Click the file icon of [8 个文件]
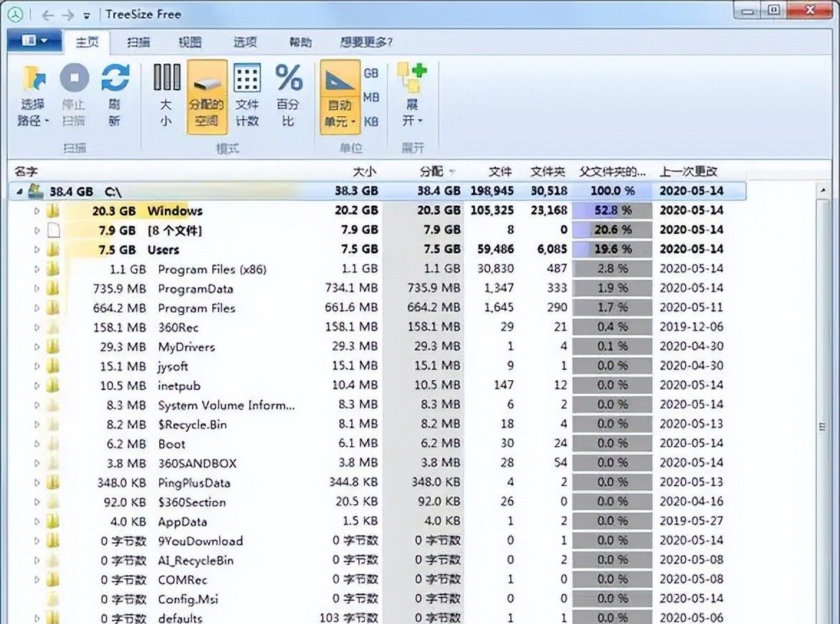 pyautogui.click(x=53, y=230)
